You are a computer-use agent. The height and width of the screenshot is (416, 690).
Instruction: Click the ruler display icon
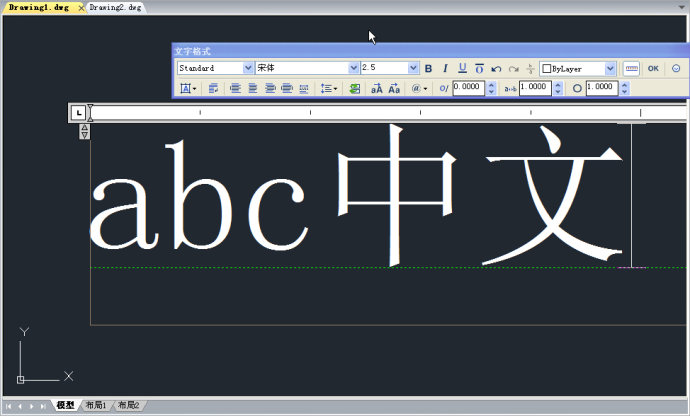tap(631, 68)
